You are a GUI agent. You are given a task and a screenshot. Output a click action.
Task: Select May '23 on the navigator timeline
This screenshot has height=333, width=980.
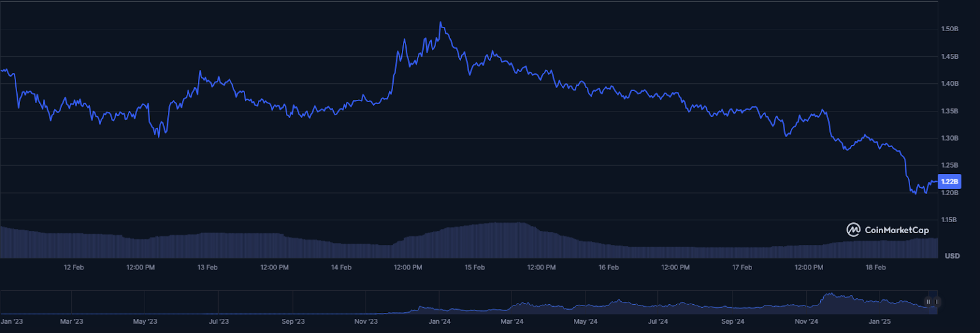tap(145, 321)
